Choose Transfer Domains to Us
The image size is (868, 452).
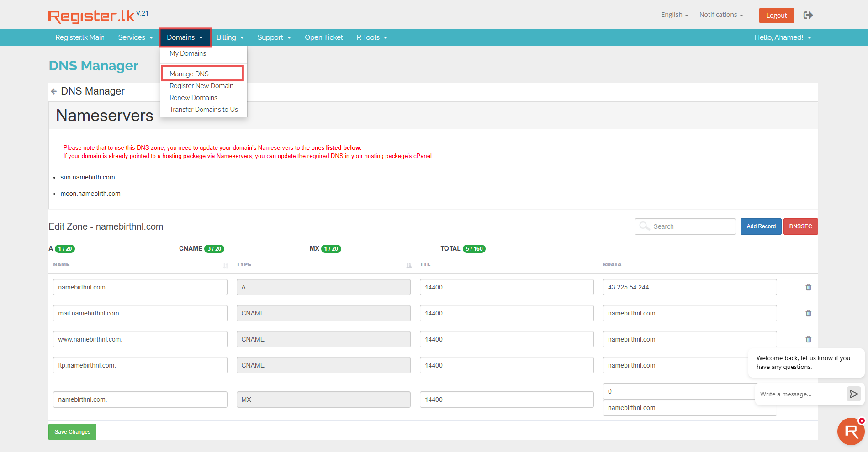click(204, 109)
